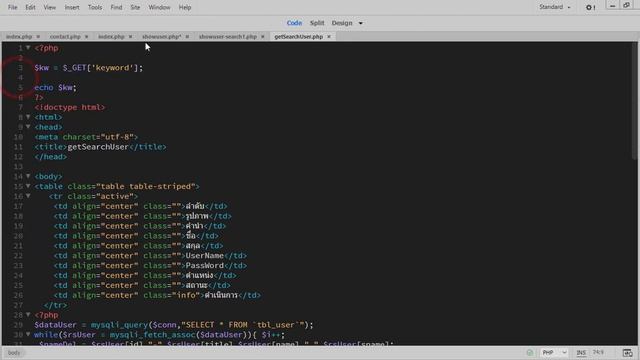Open the Site menu
This screenshot has width=640, height=360.
click(x=135, y=7)
